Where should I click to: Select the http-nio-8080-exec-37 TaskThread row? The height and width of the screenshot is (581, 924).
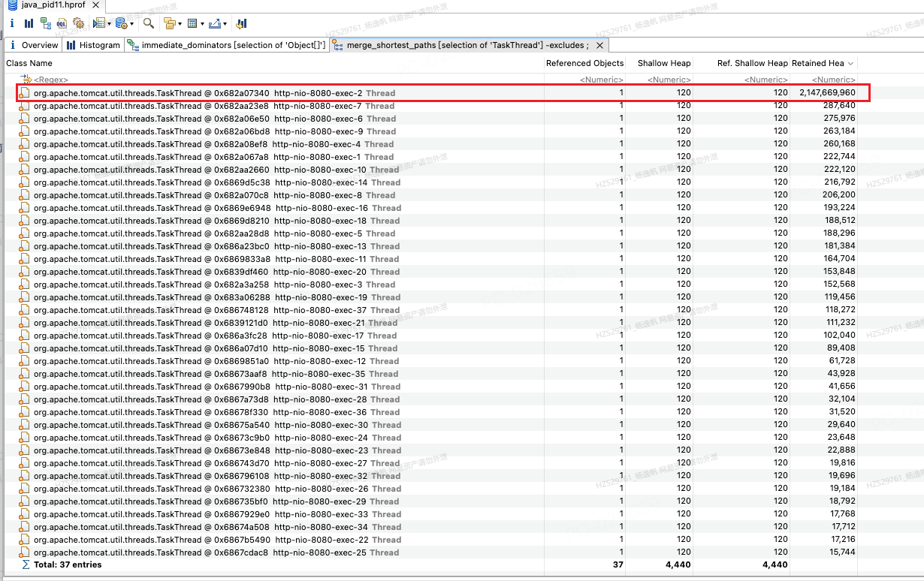click(430, 310)
